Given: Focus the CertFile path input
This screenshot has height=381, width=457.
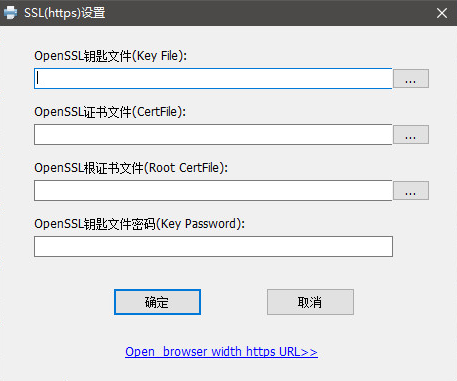Looking at the screenshot, I should [213, 135].
